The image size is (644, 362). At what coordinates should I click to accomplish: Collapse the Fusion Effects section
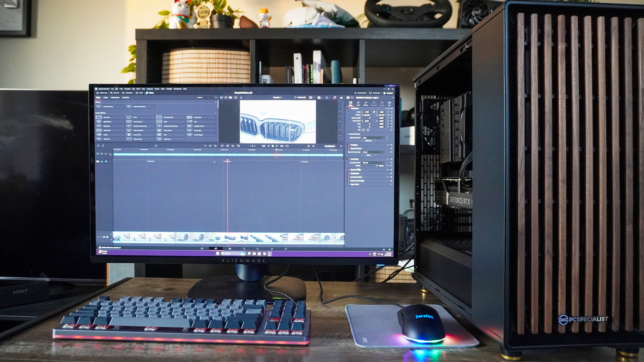pyautogui.click(x=216, y=113)
